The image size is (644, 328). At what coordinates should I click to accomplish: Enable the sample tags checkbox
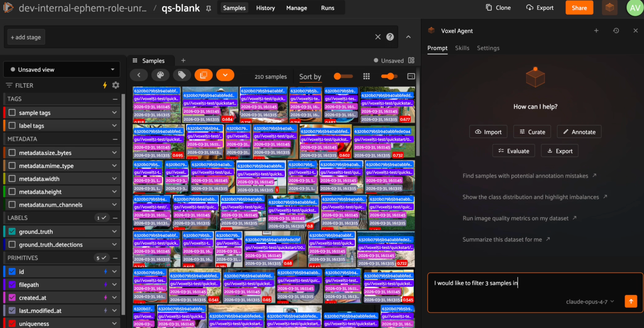[x=12, y=113]
